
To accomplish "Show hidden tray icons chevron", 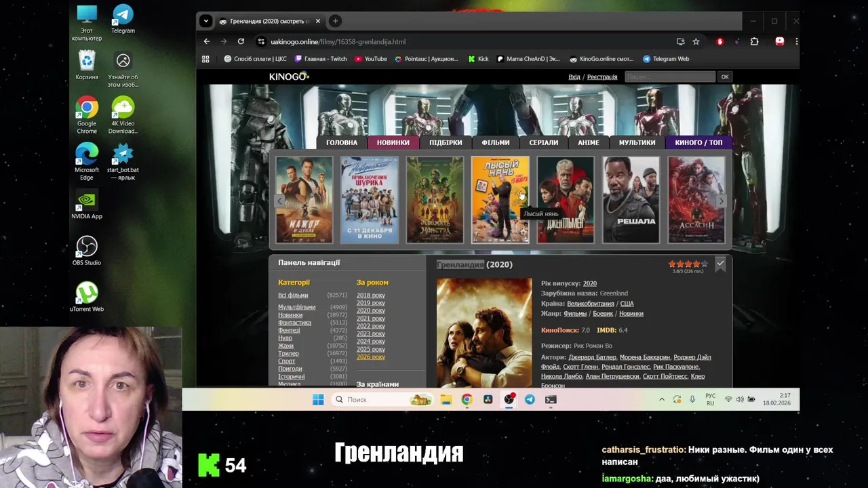I will [x=662, y=399].
